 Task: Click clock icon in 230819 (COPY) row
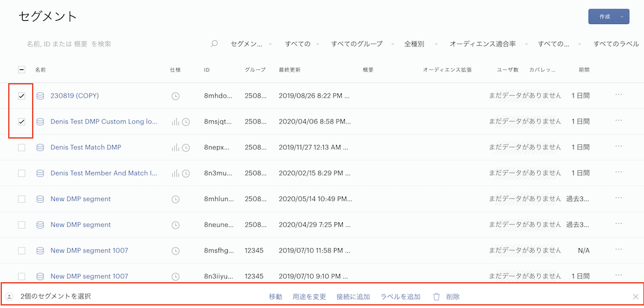175,96
